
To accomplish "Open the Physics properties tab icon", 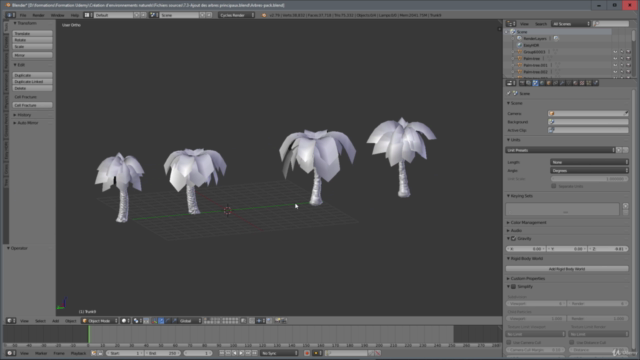I will [x=596, y=83].
